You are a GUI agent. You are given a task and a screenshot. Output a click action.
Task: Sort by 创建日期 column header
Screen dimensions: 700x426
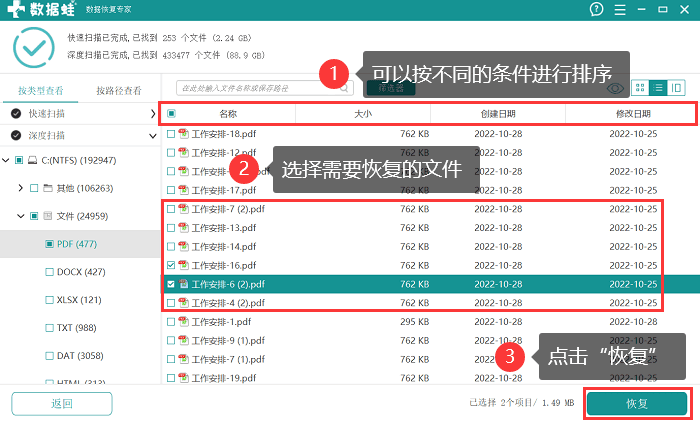(498, 114)
